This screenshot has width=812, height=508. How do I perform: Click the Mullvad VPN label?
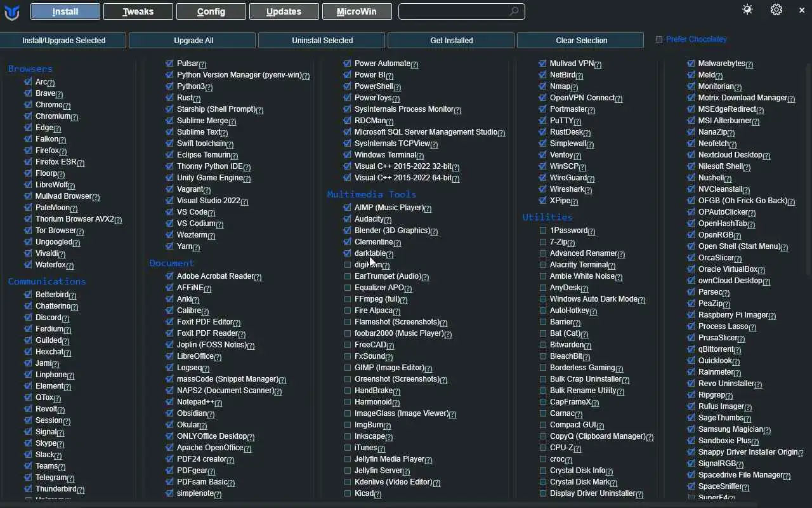572,63
